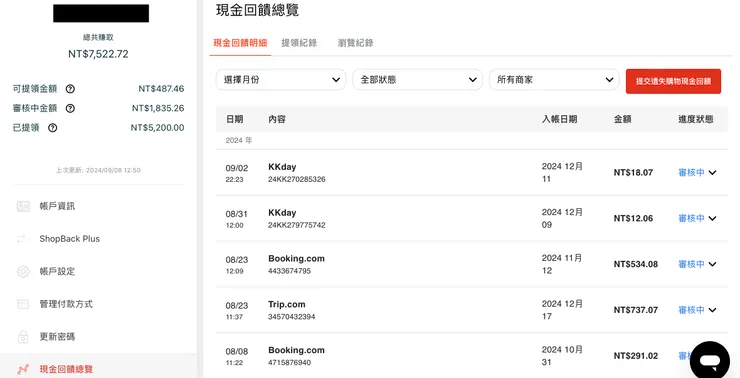Click the amount NT$18.07
740x378 pixels.
[x=633, y=173]
